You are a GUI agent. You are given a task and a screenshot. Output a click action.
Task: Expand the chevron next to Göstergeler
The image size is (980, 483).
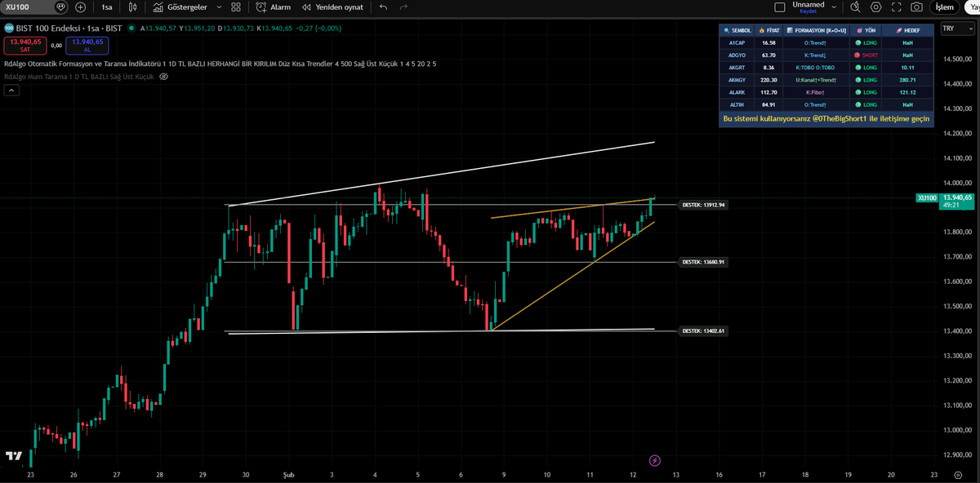pos(219,7)
